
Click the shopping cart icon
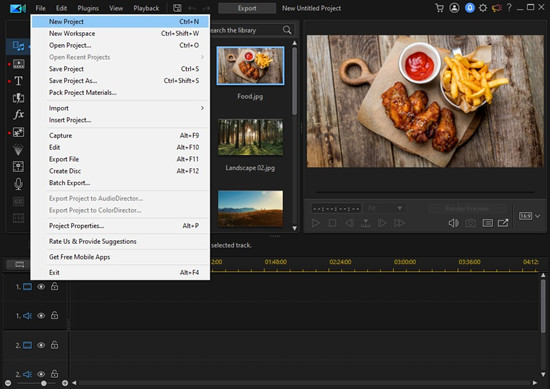439,8
